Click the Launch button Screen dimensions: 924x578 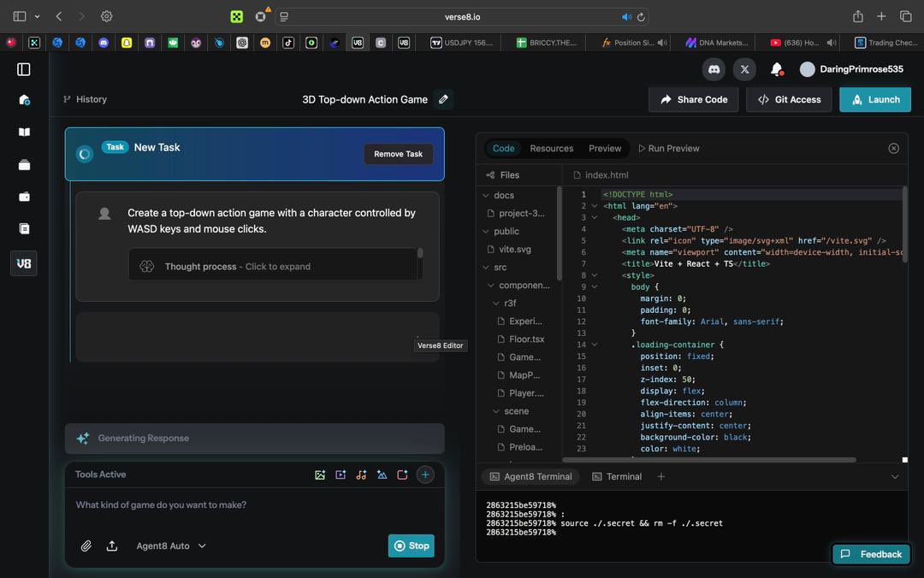pyautogui.click(x=874, y=99)
